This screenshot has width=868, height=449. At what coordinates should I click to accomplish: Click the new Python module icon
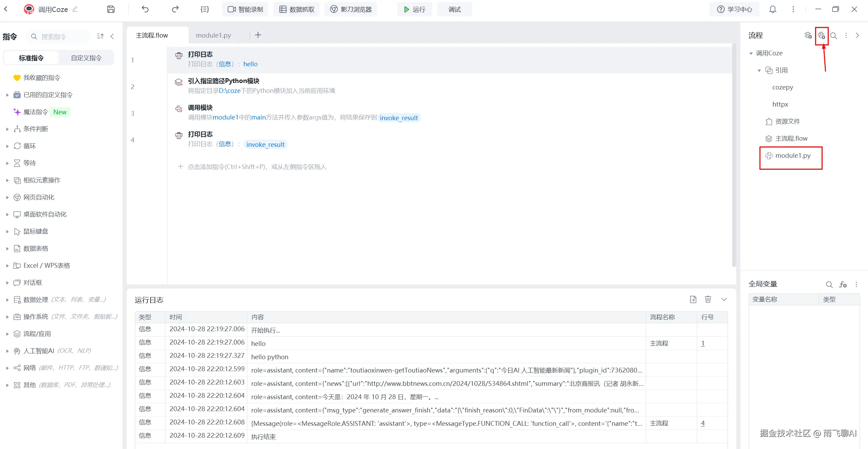click(821, 36)
